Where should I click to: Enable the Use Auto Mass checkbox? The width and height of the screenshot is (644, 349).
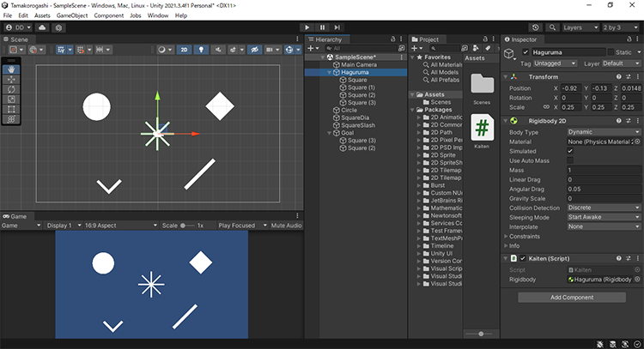[570, 160]
